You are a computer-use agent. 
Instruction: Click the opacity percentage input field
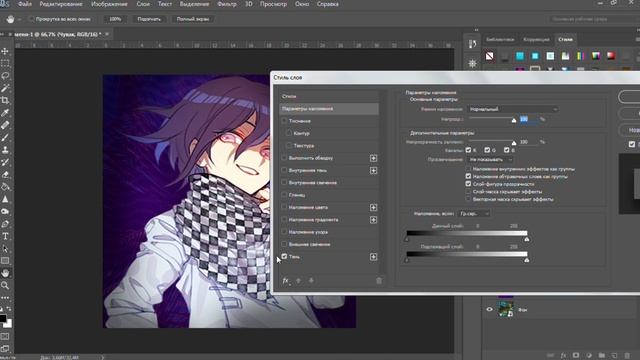tap(528, 119)
